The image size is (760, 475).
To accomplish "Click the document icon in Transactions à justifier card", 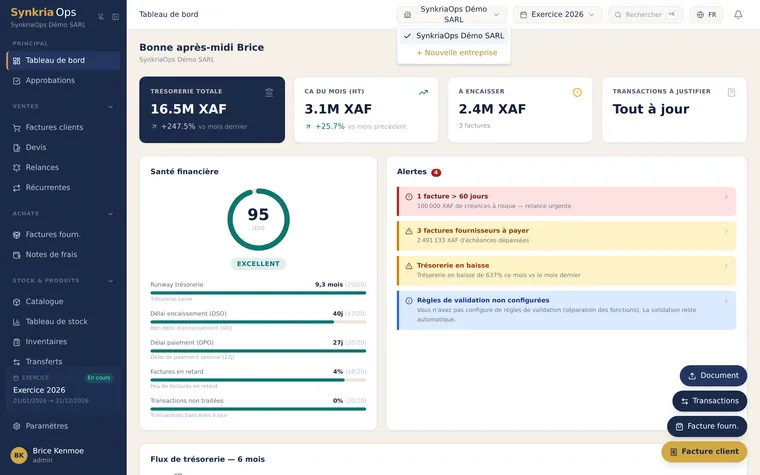I will pyautogui.click(x=731, y=92).
